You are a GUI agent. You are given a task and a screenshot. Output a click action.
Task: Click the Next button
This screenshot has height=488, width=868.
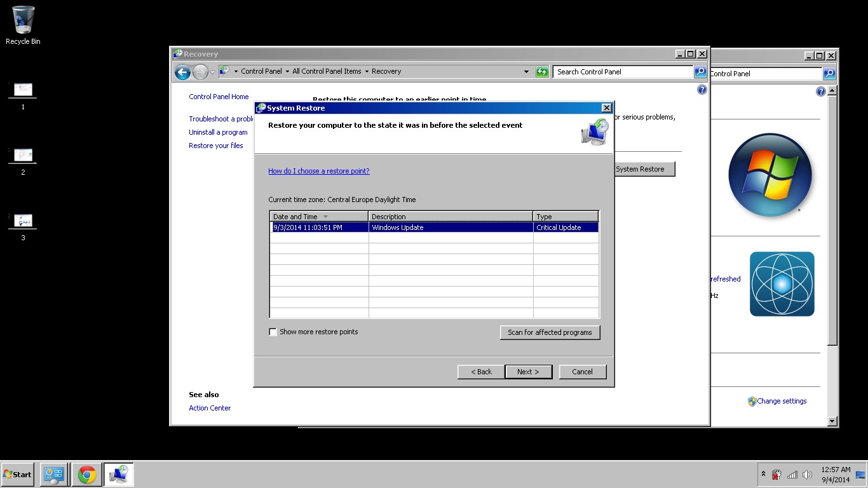528,372
